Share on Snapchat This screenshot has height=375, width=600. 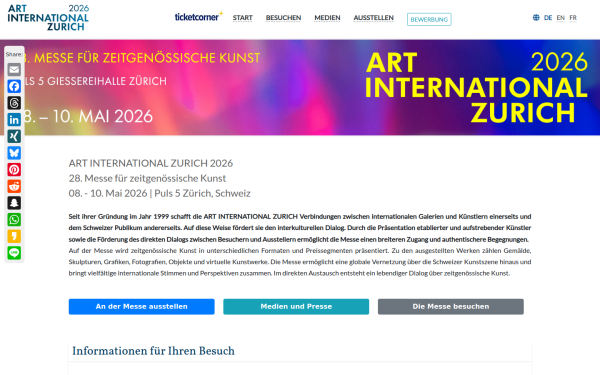(x=14, y=203)
